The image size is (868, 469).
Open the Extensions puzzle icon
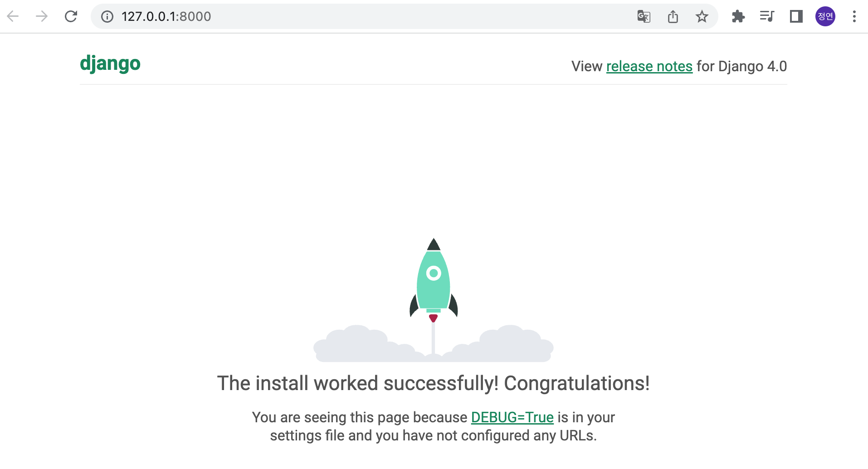point(738,17)
